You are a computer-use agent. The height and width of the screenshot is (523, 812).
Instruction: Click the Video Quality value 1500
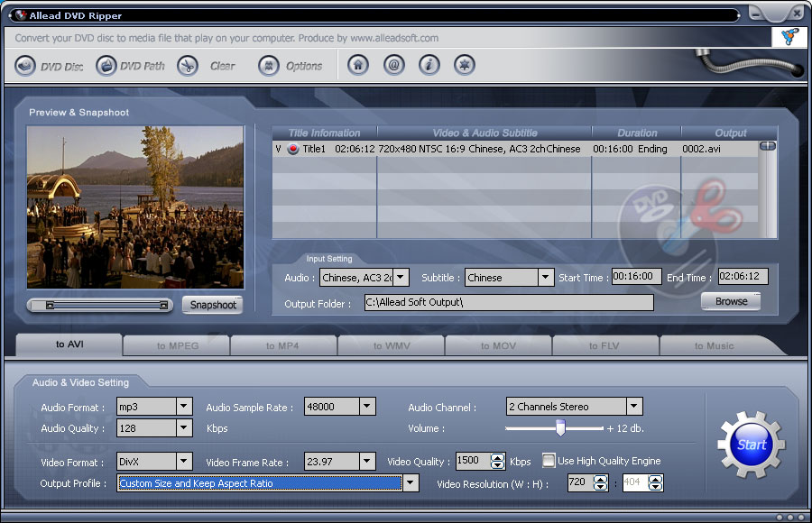pos(467,461)
